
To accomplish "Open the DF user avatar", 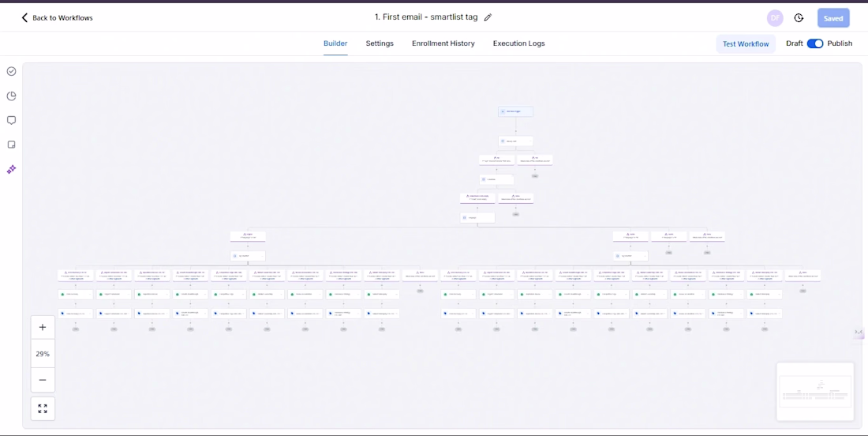I will coord(775,17).
